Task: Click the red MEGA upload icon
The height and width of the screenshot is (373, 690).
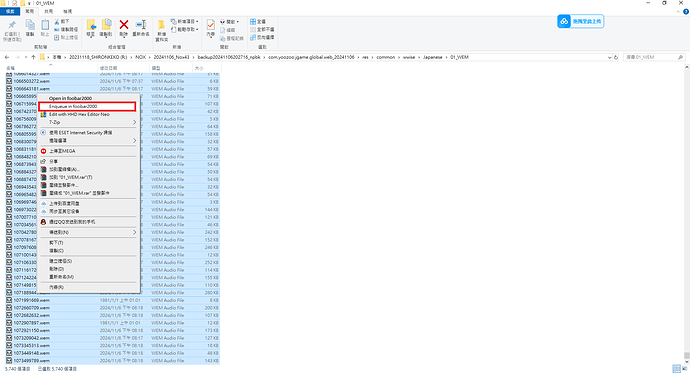Action: coord(43,151)
